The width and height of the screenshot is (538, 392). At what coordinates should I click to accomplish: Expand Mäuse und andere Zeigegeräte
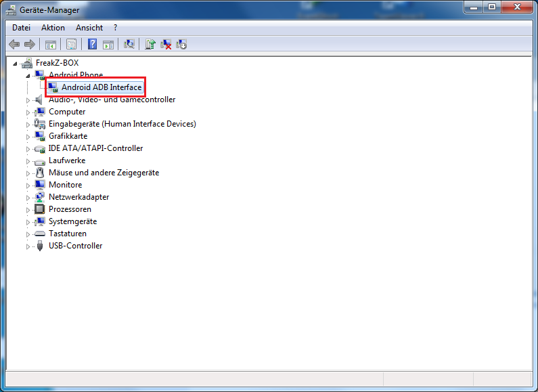[28, 173]
